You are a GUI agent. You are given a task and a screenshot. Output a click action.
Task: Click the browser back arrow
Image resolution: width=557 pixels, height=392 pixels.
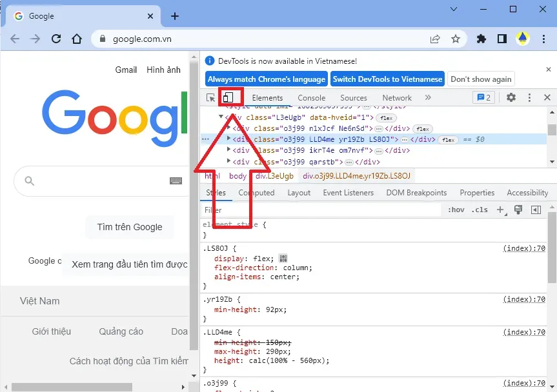tap(15, 39)
